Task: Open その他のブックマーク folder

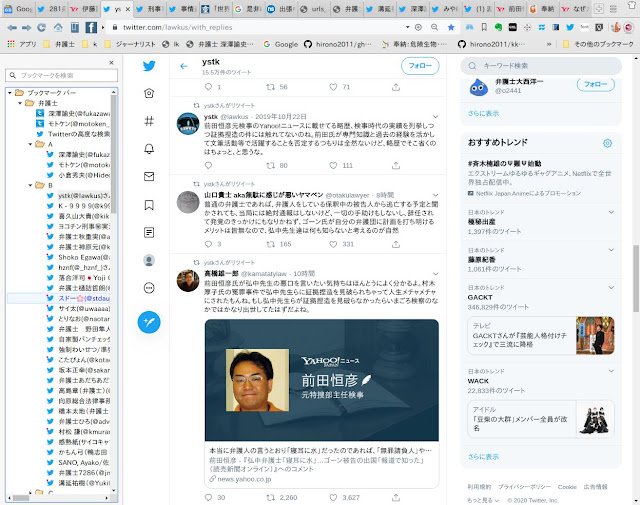Action: [598, 44]
